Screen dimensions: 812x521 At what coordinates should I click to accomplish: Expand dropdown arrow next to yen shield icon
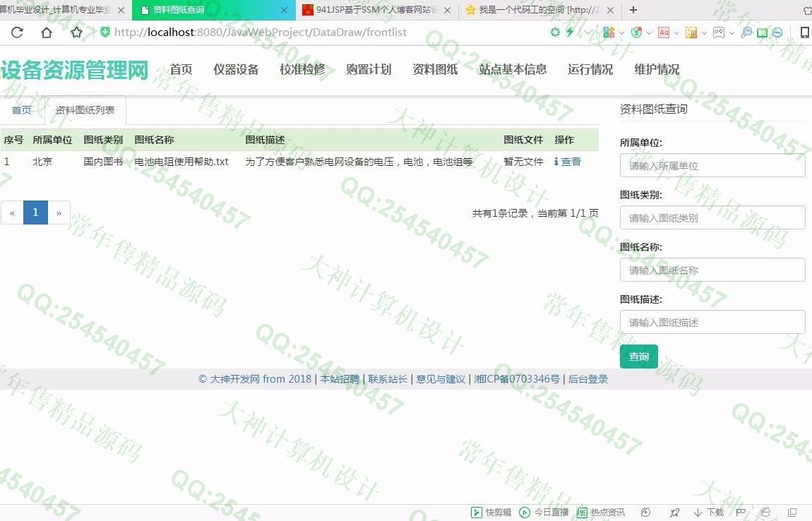point(649,32)
